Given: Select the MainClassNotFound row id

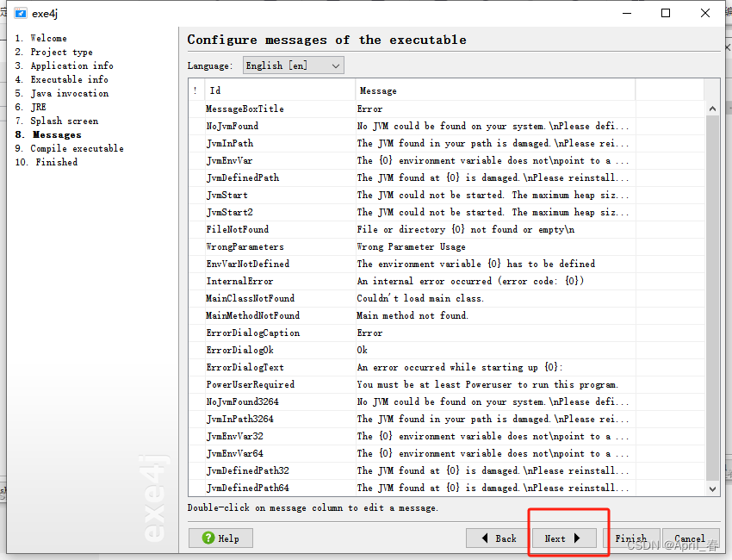Looking at the screenshot, I should coord(251,298).
